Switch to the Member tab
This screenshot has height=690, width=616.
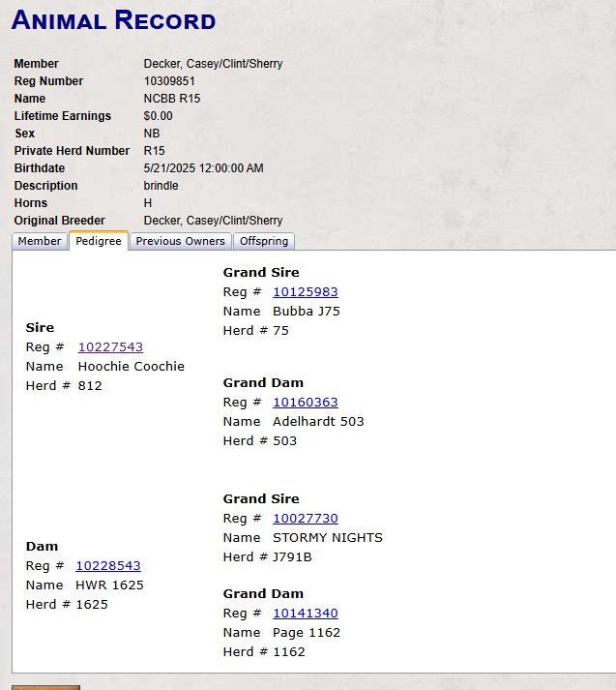(x=40, y=241)
